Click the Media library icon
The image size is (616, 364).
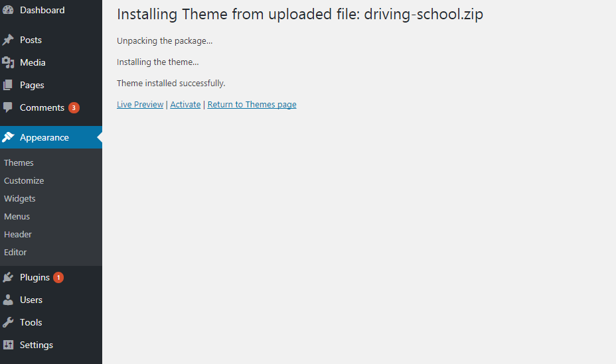coord(8,62)
